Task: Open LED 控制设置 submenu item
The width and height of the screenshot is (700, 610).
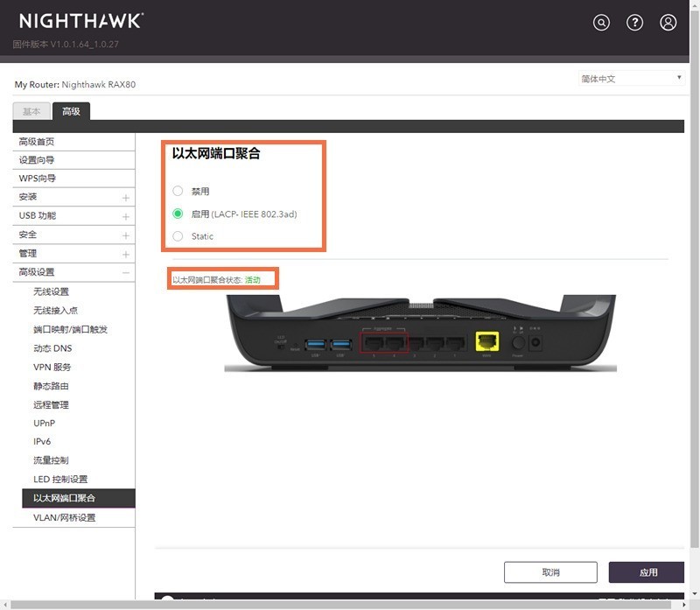Action: click(x=60, y=479)
